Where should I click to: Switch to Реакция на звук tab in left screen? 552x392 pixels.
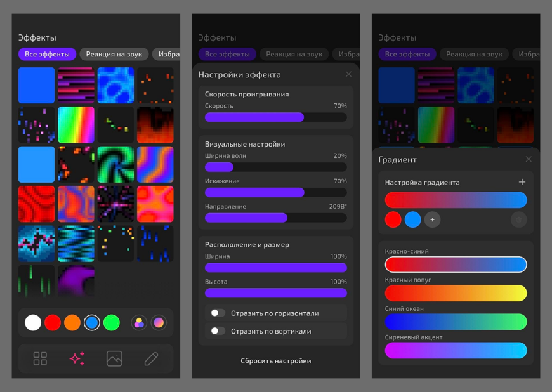(114, 54)
